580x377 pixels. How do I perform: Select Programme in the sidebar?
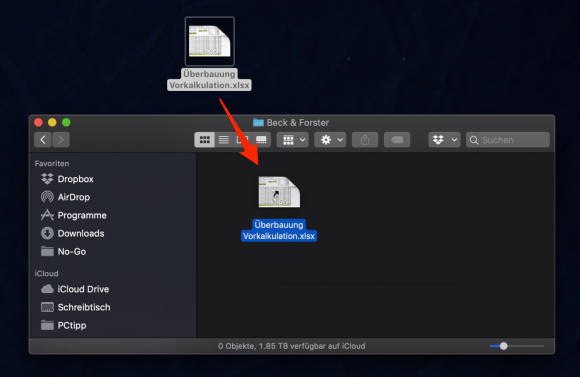coord(74,215)
